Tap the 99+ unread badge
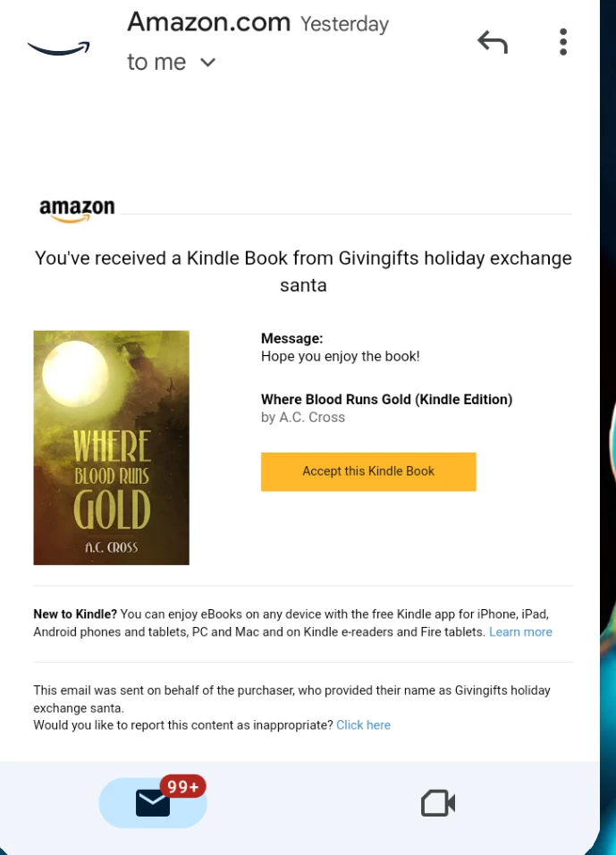The image size is (616, 855). point(183,786)
